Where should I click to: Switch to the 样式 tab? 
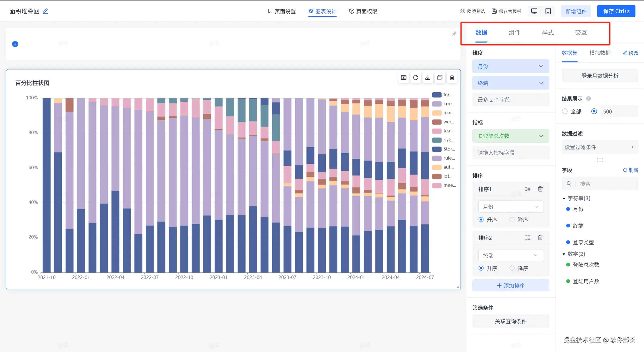point(548,32)
